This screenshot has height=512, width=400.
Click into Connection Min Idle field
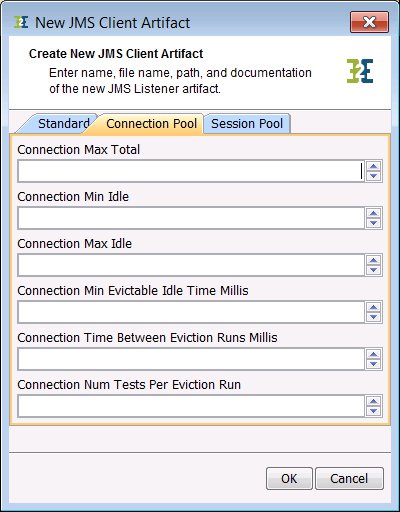click(191, 218)
